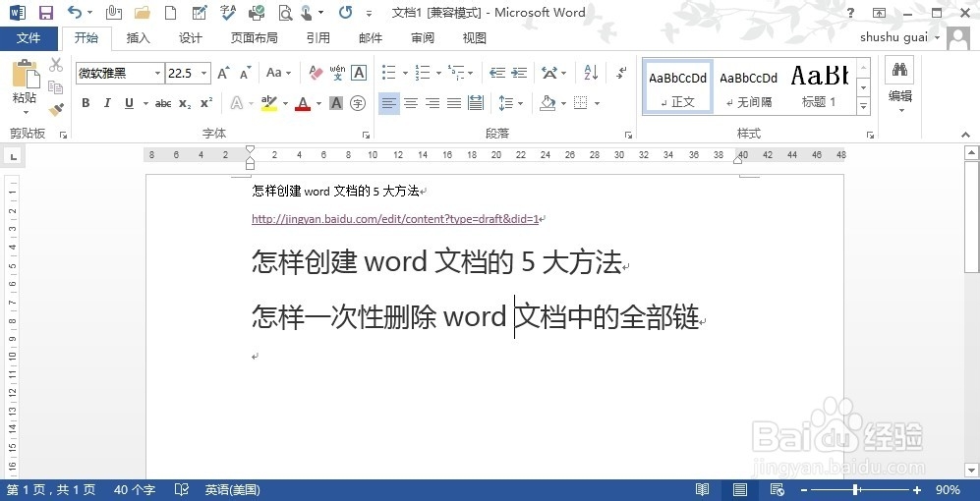Viewport: 980px width, 501px height.
Task: Increase font size with grow font icon
Action: (223, 73)
